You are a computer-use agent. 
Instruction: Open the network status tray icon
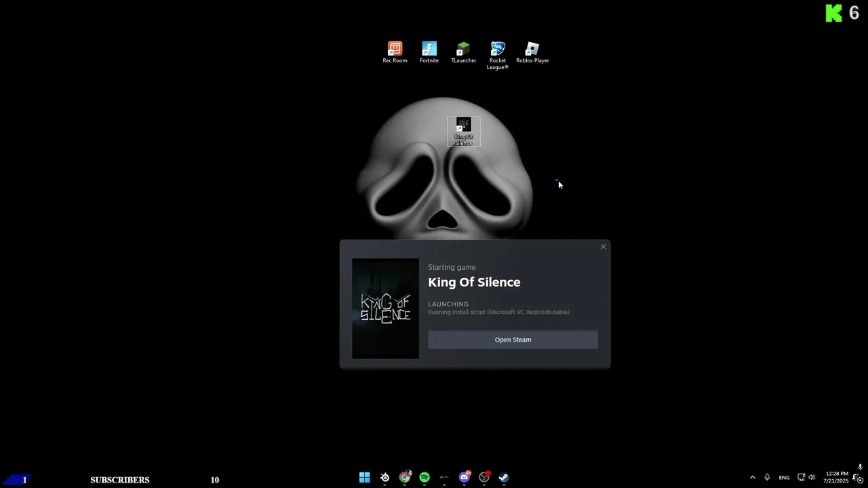pos(801,477)
